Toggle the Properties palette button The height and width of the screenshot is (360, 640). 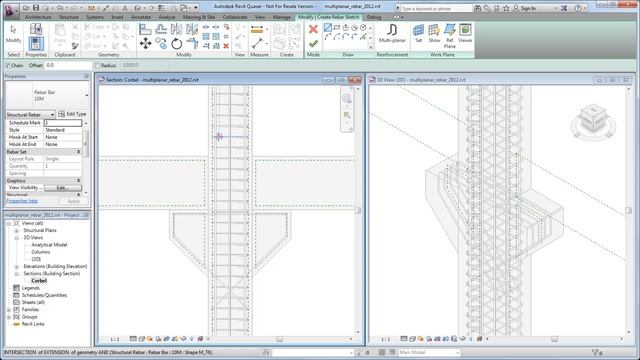(36, 43)
